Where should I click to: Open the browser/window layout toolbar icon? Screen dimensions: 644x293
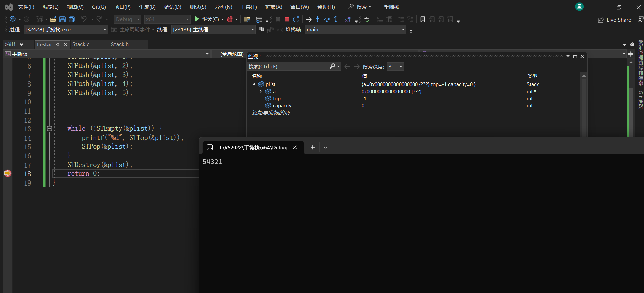[259, 19]
